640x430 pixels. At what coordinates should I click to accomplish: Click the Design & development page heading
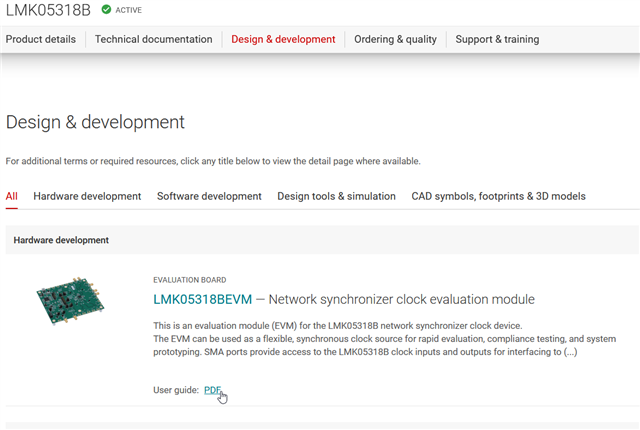(x=95, y=122)
